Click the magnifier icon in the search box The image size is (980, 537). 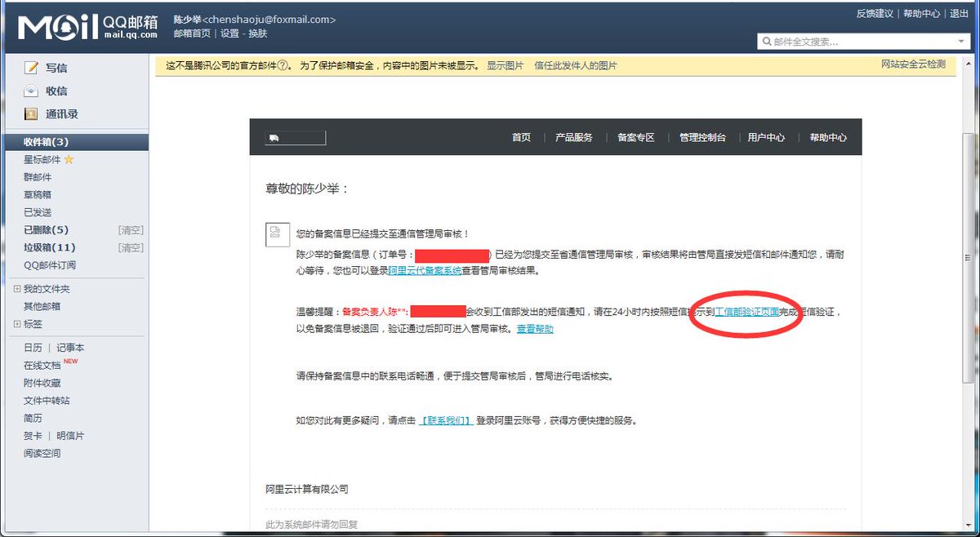point(767,42)
